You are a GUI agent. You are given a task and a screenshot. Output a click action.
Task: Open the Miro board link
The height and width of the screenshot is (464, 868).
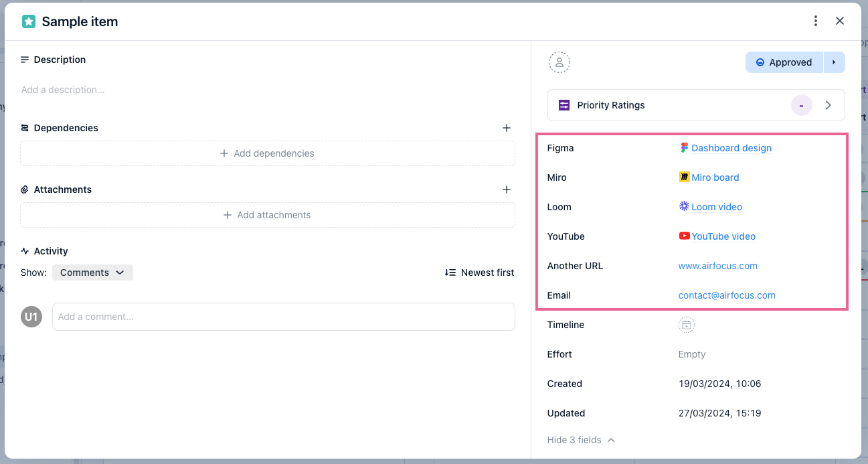coord(715,177)
